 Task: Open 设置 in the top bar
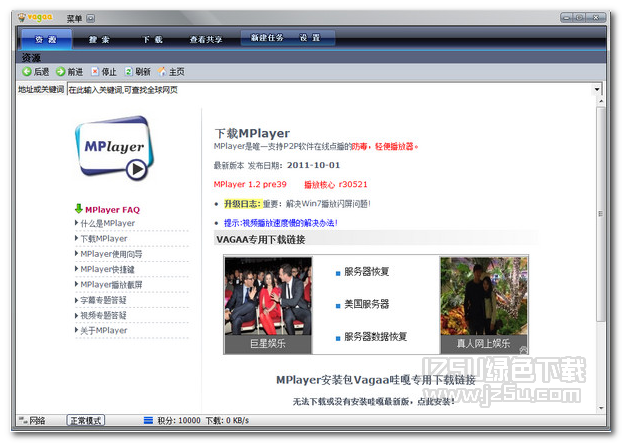coord(310,38)
